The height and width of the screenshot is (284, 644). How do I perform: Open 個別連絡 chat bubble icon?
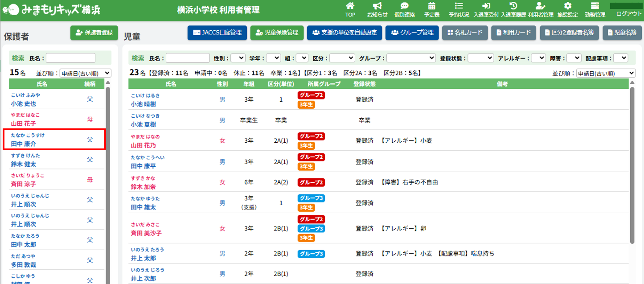(x=404, y=6)
